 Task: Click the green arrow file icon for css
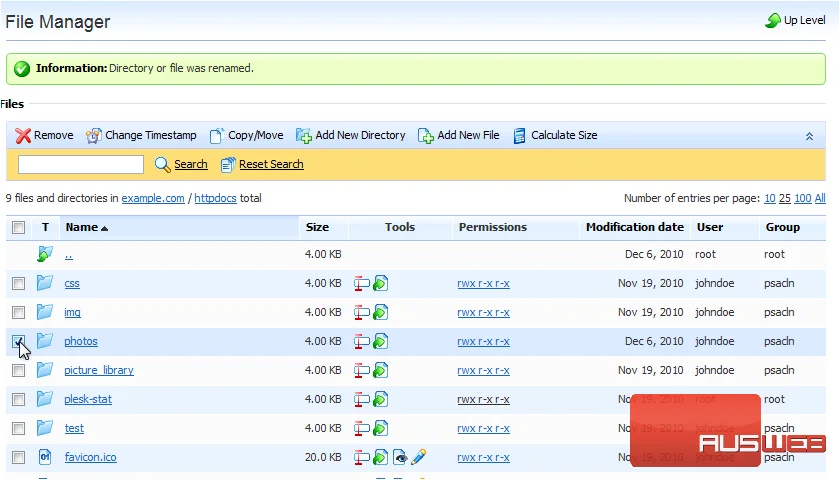(380, 283)
